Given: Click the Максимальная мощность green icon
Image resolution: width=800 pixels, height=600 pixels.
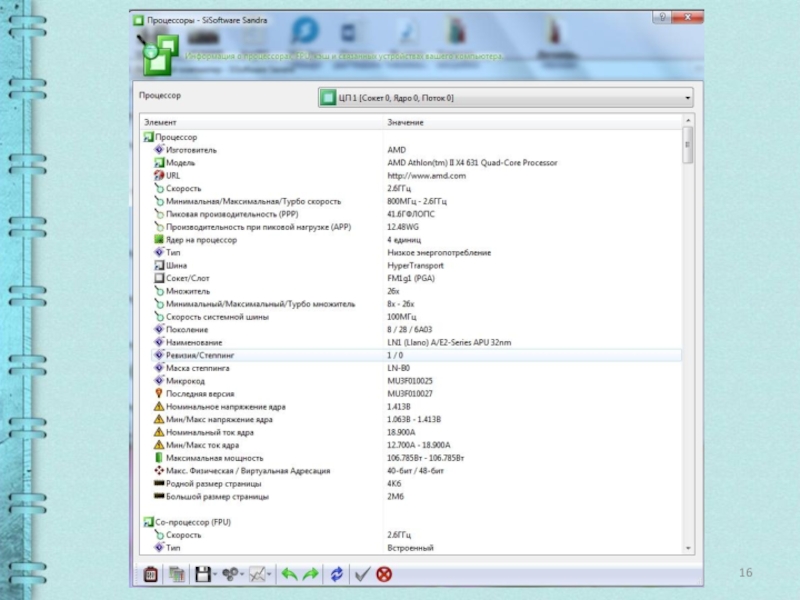Looking at the screenshot, I should [159, 458].
